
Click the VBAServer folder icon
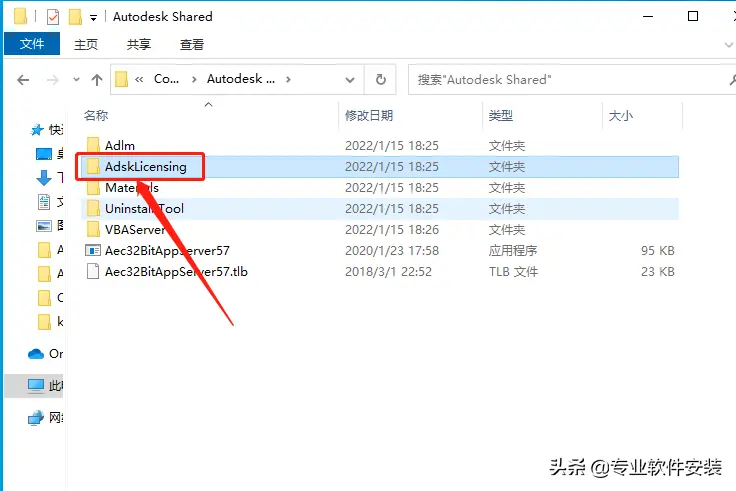tap(93, 229)
